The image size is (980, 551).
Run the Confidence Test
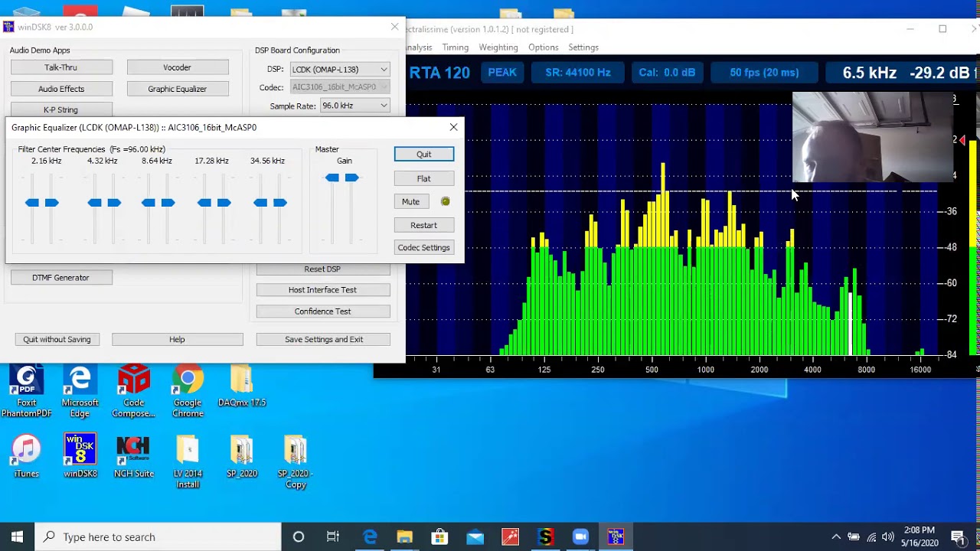[323, 311]
